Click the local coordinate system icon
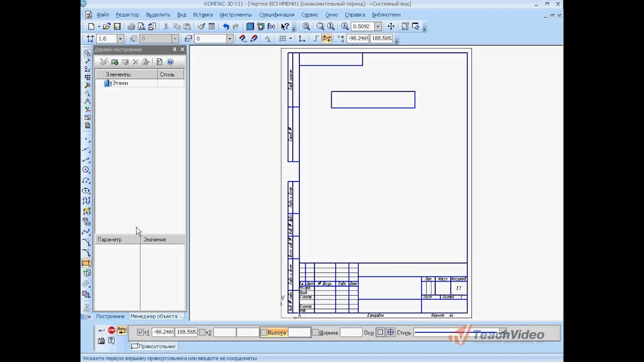The height and width of the screenshot is (362, 644). [x=302, y=39]
